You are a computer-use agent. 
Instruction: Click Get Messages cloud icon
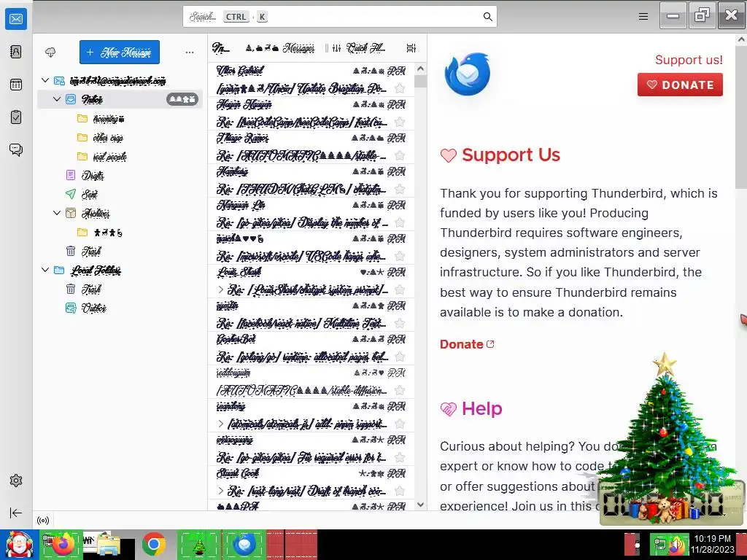[x=50, y=52]
